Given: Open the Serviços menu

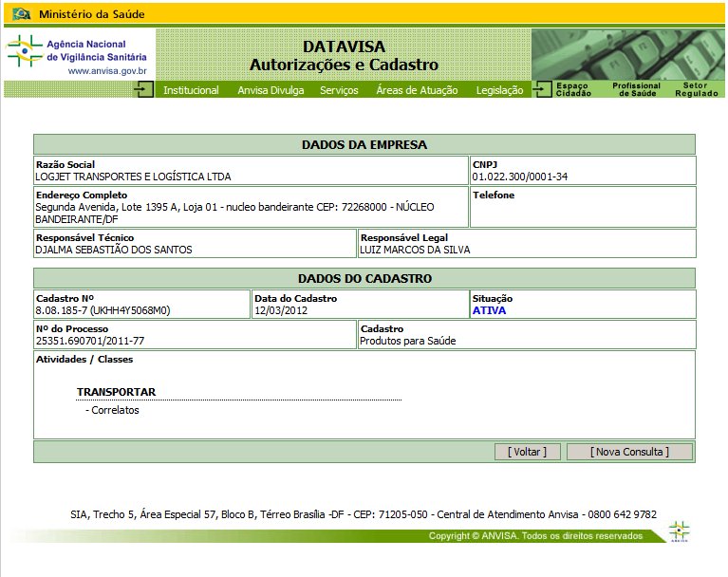Looking at the screenshot, I should click(x=339, y=90).
